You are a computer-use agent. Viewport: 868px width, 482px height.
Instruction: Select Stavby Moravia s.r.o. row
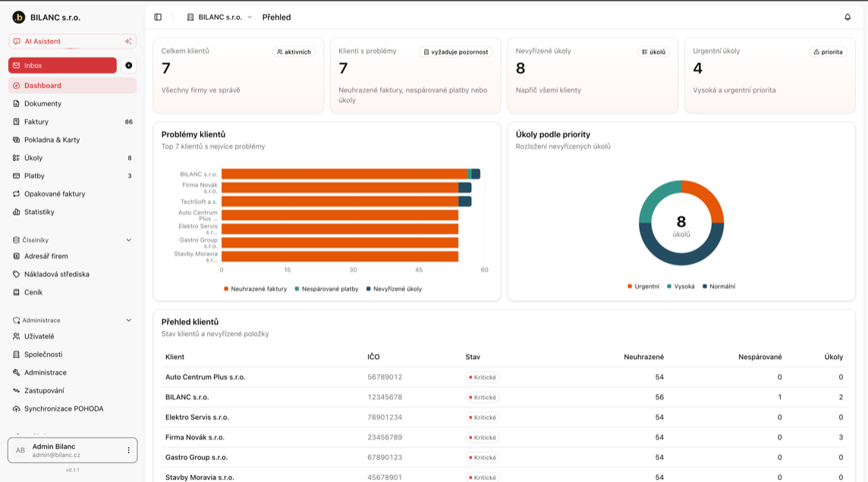[504, 477]
